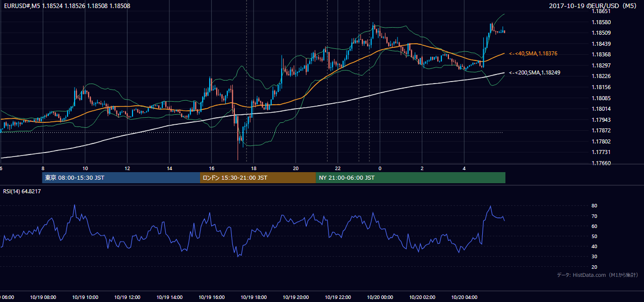Click the 1.18226 price axis label
This screenshot has height=302, width=644.
[600, 76]
